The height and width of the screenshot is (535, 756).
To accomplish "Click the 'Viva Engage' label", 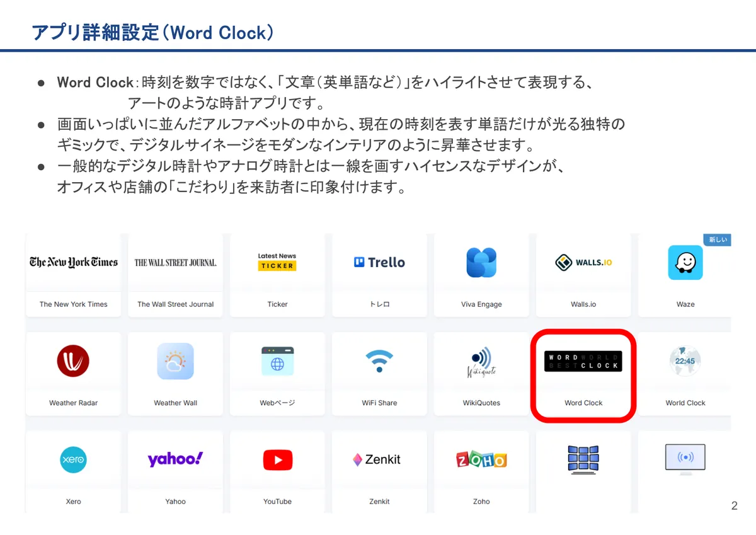I will [x=481, y=304].
